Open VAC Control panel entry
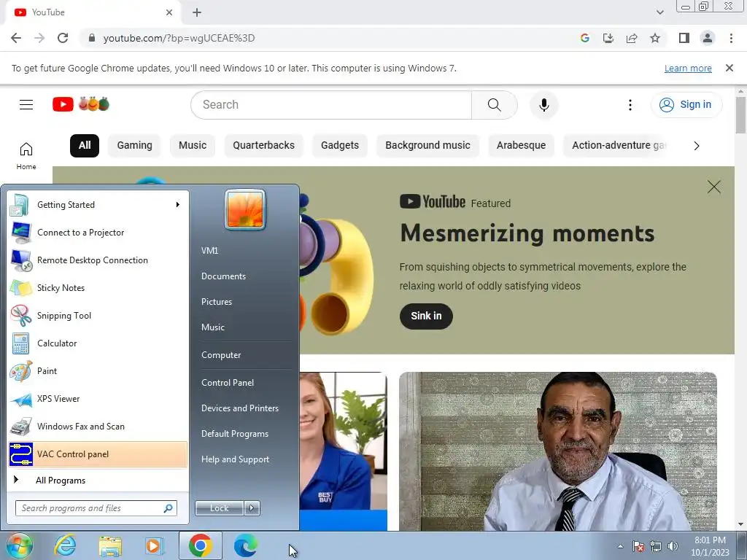Viewport: 747px width, 560px height. [x=98, y=454]
